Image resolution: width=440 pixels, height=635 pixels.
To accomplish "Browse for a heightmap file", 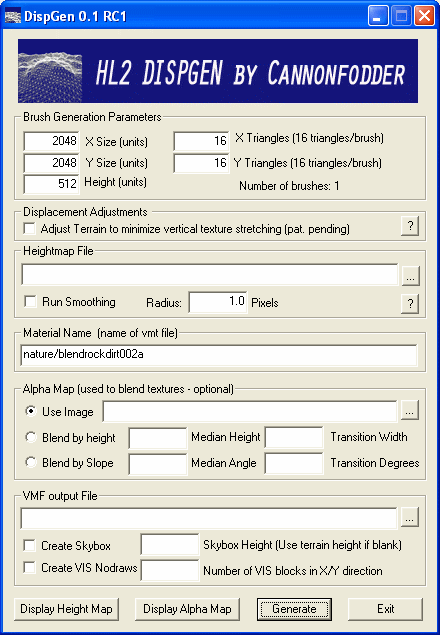I will (410, 276).
